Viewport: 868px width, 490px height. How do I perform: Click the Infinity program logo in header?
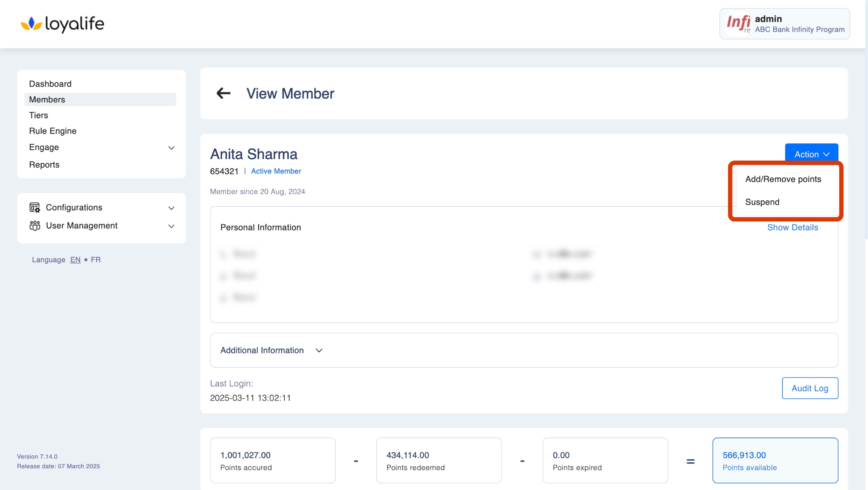(x=737, y=24)
